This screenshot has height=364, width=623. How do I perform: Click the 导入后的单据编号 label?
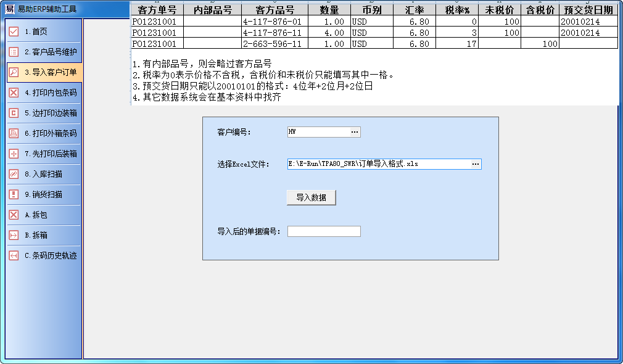[249, 231]
